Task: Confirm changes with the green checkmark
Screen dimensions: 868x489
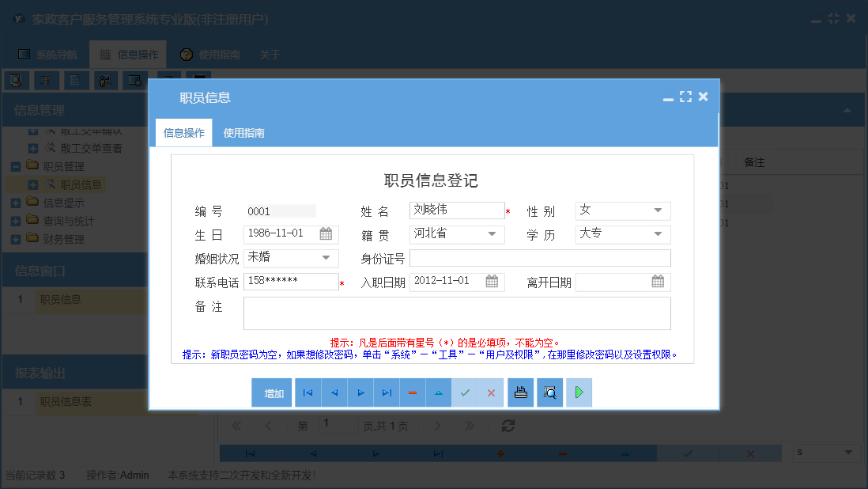Action: 465,392
